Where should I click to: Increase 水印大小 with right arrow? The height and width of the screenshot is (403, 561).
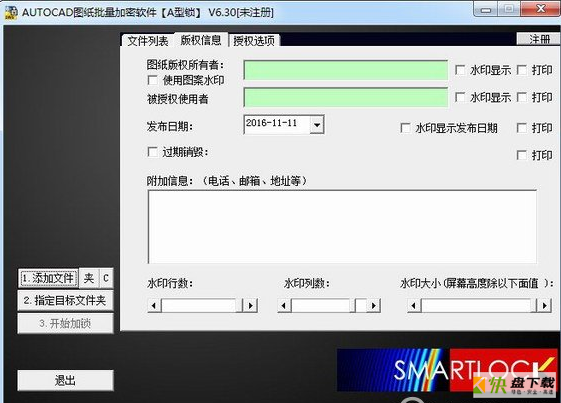(x=545, y=306)
